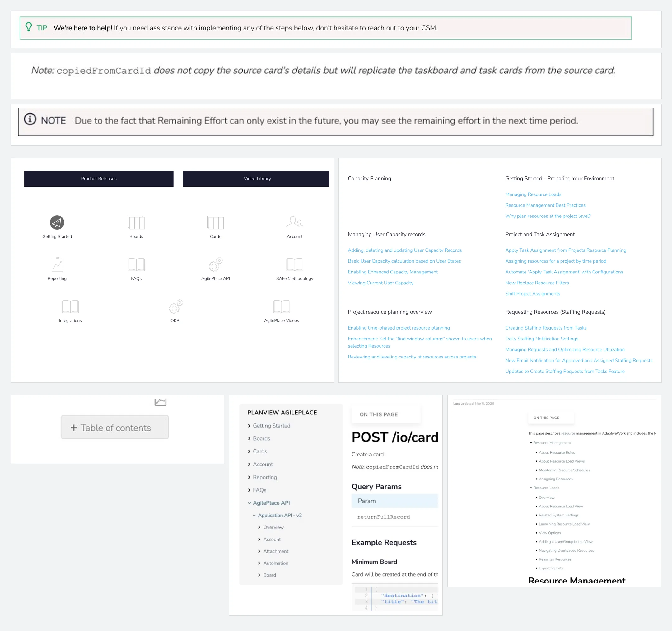Open Why plan resources at project level link
Screen dimensions: 672x631
tap(548, 216)
